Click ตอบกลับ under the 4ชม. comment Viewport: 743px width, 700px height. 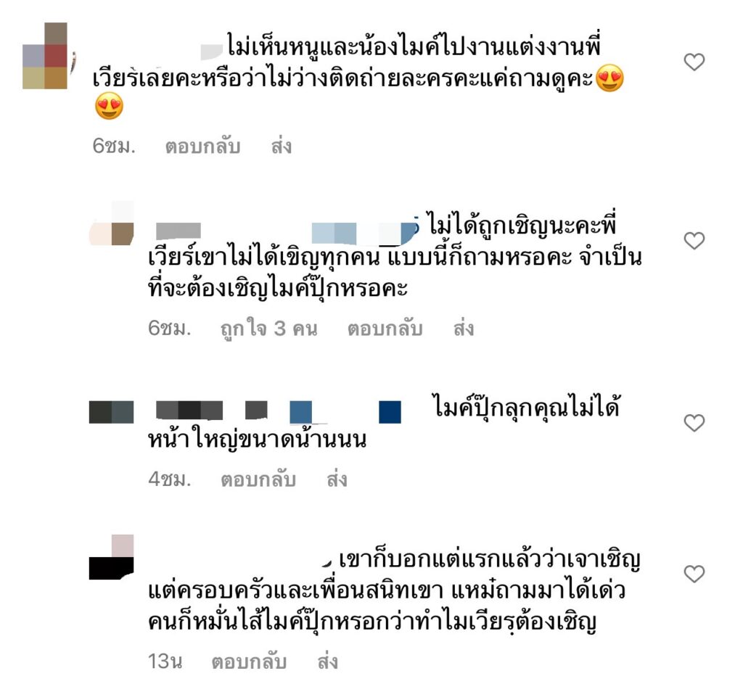pos(258,479)
